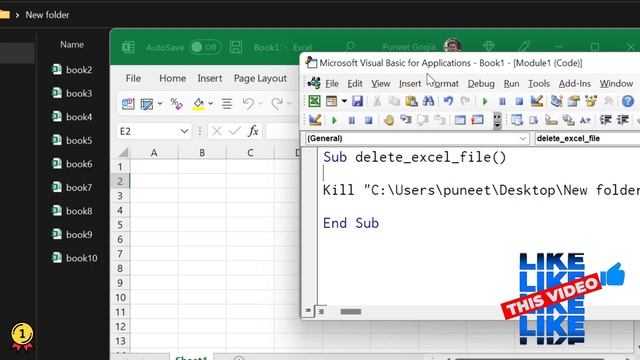The width and height of the screenshot is (640, 360).
Task: Run Sub using Debug toolbar play icon
Action: click(334, 120)
